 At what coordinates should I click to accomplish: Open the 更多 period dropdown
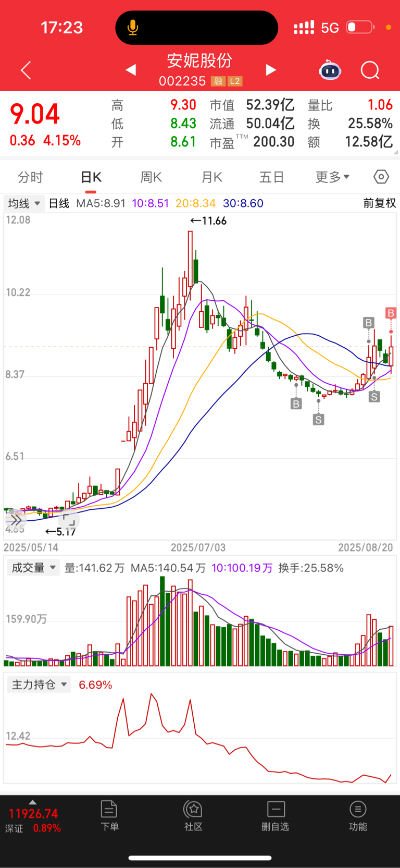332,177
